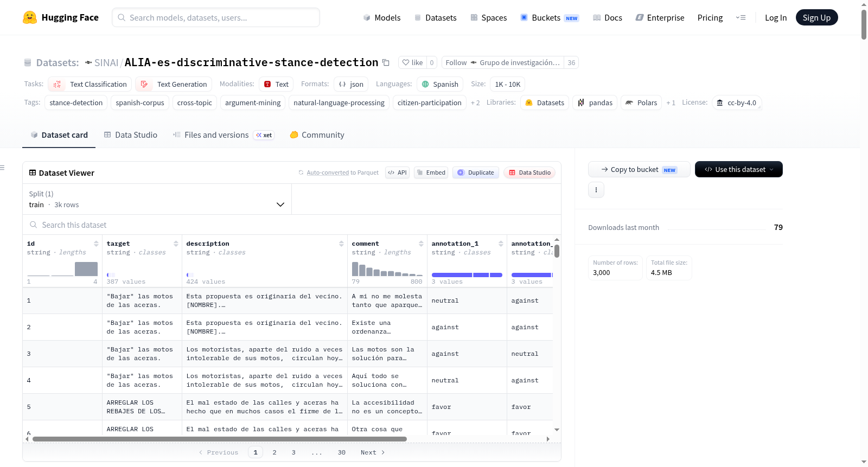Screen dimensions: 868x467
Task: Copy dataset name with the copy icon
Action: pyautogui.click(x=386, y=62)
